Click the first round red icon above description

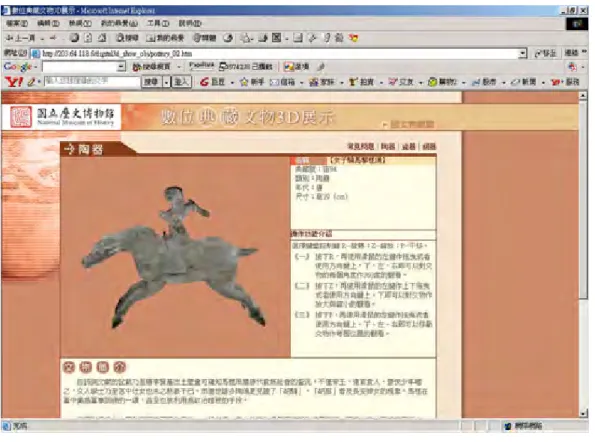[69, 366]
